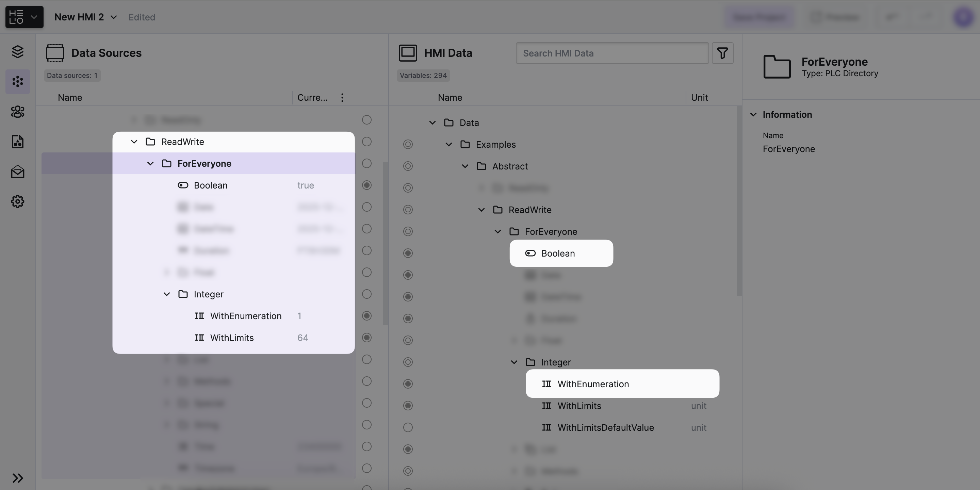Collapse the Information section
Screen dimensions: 980x490
(753, 115)
